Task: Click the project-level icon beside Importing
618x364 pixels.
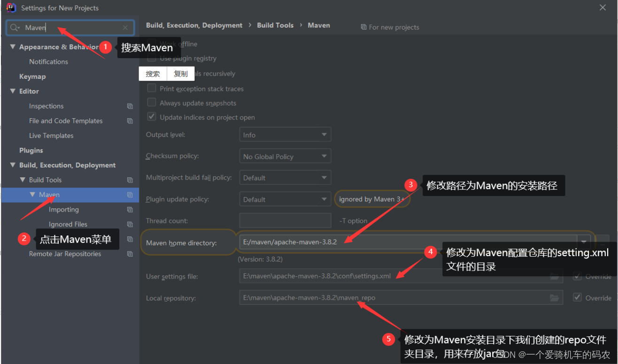Action: 130,210
